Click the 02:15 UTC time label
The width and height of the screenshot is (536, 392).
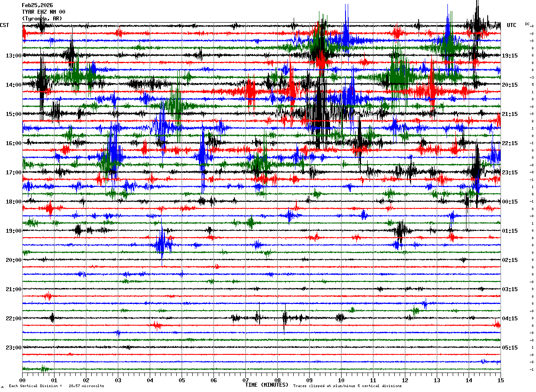510,260
